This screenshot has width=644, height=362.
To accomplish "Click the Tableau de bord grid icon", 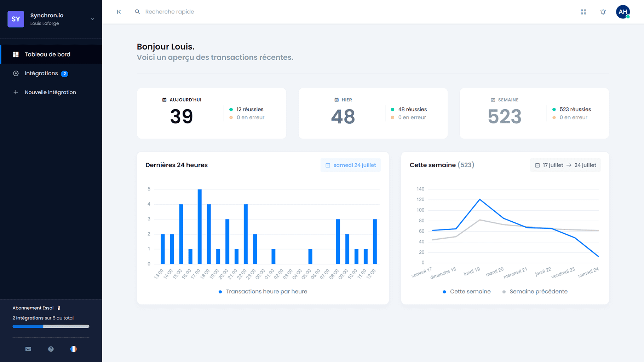I will (x=16, y=54).
